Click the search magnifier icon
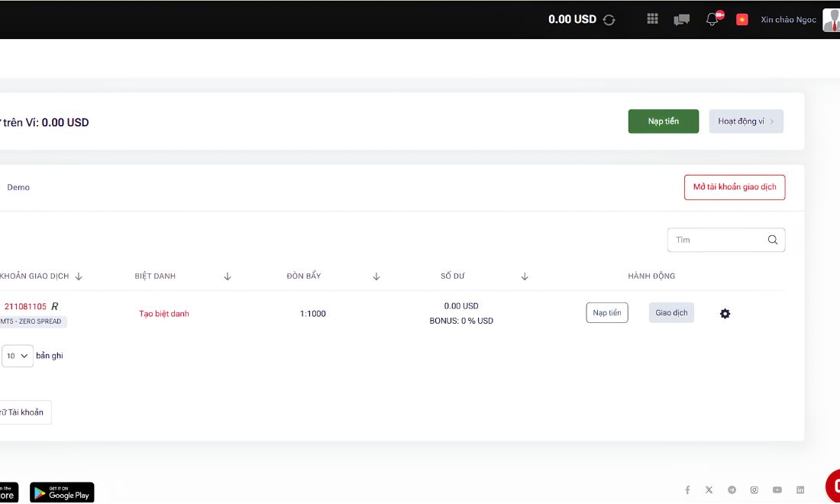Screen dimensions: 840x504 773,240
